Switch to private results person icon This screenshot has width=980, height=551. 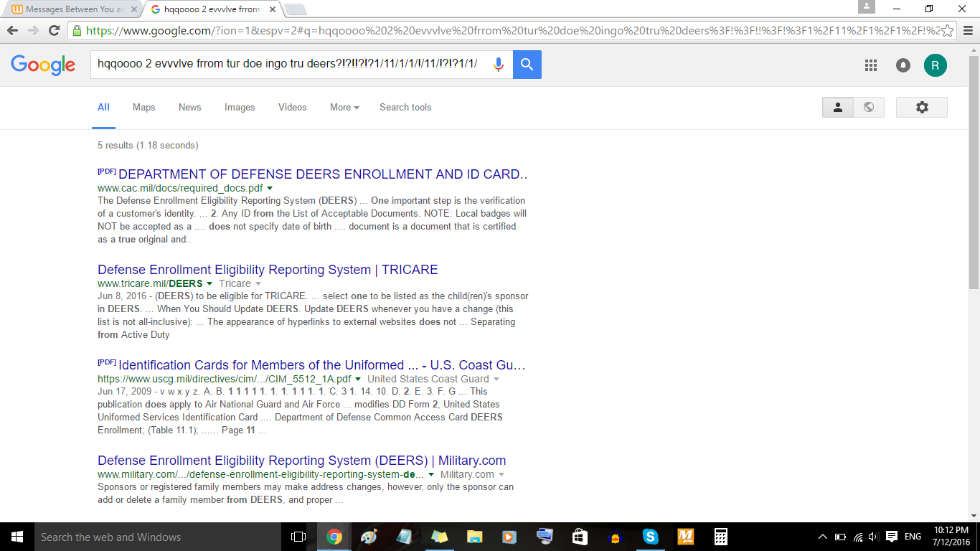pyautogui.click(x=837, y=107)
